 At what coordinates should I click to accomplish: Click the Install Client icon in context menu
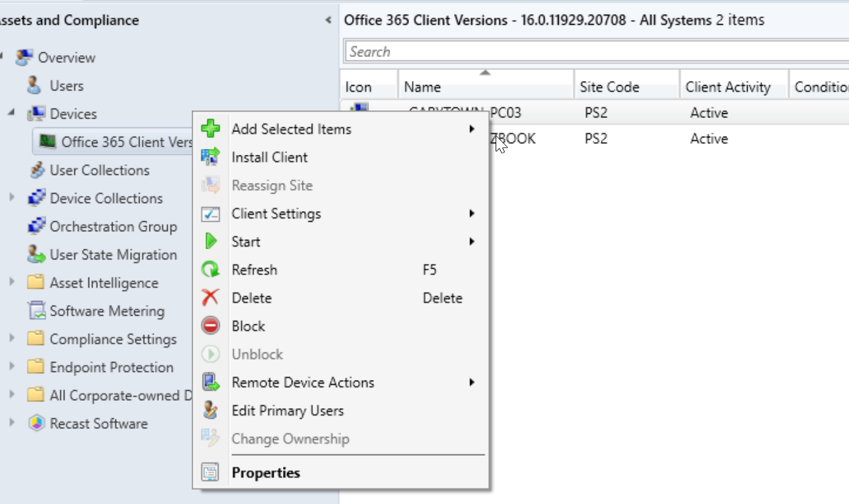(x=211, y=157)
